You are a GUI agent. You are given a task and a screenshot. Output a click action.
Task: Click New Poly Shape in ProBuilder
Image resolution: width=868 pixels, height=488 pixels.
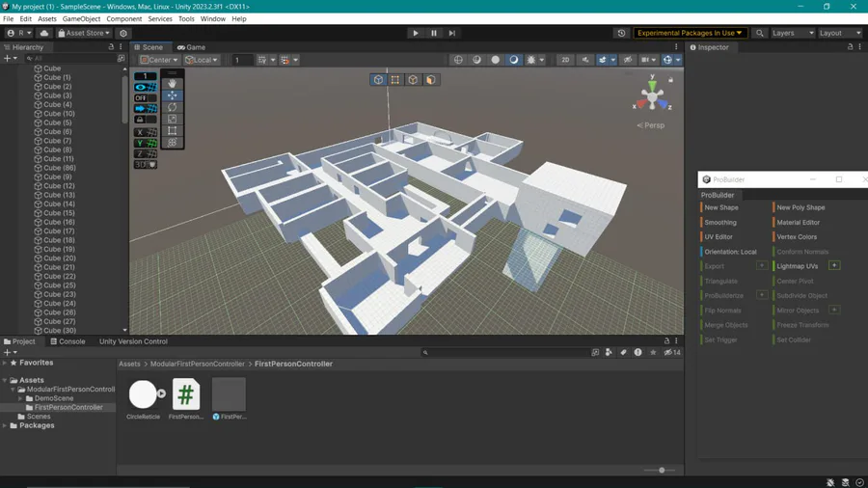click(x=800, y=207)
